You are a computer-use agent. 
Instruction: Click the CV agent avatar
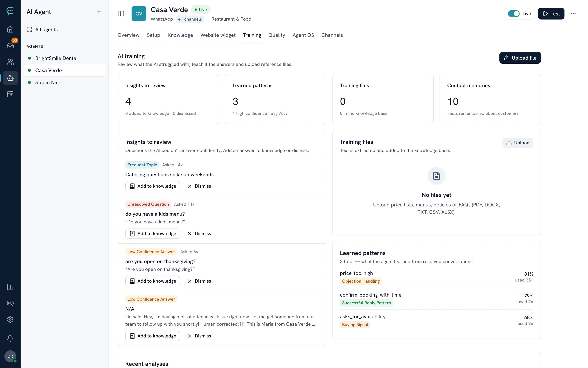pyautogui.click(x=139, y=14)
